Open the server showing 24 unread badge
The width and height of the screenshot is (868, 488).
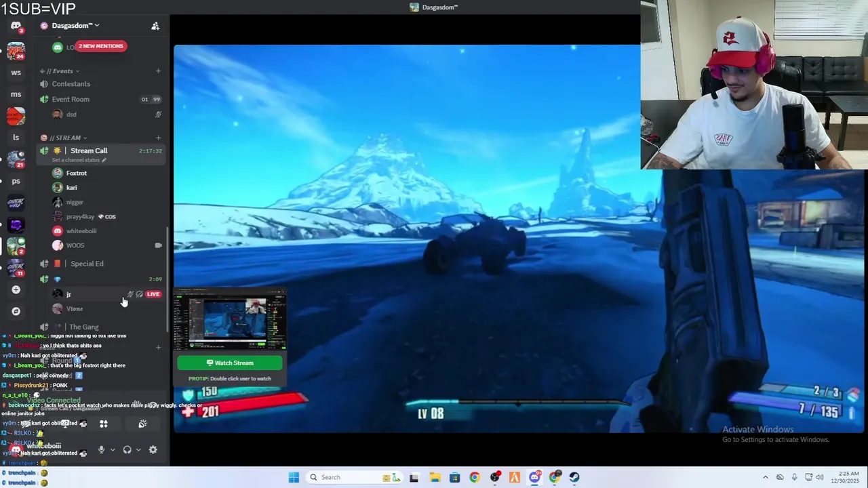click(x=16, y=51)
